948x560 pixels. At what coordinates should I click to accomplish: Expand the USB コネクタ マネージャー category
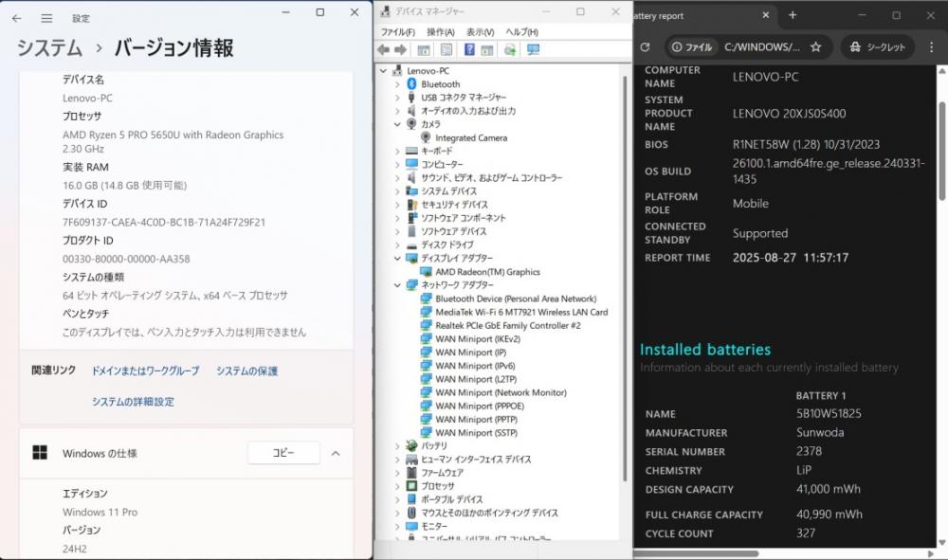click(x=397, y=98)
